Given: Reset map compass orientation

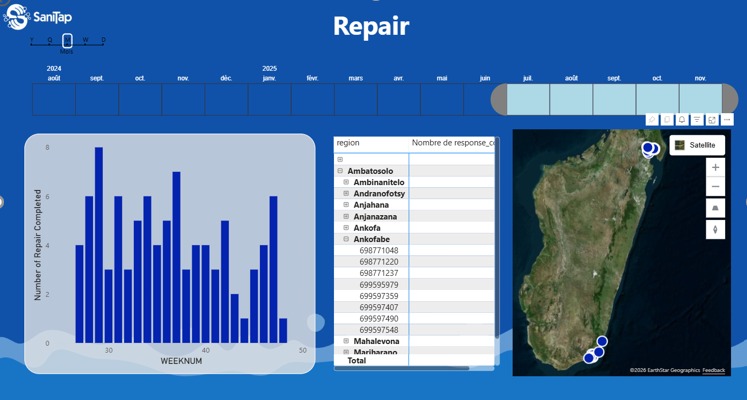Looking at the screenshot, I should (x=715, y=229).
